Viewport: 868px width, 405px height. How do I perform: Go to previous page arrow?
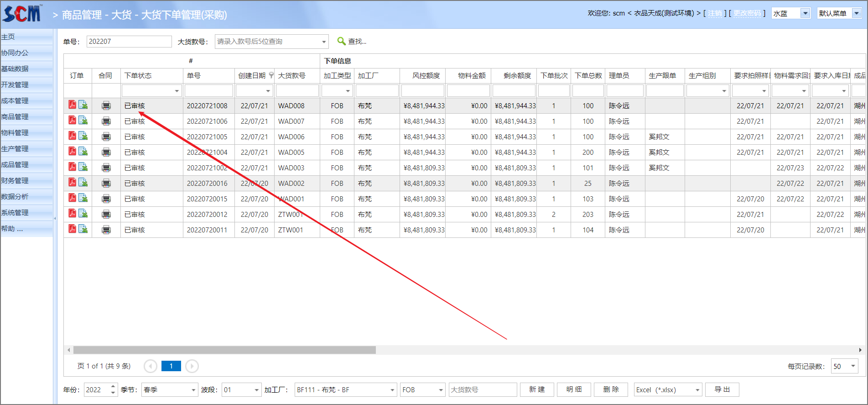click(151, 366)
